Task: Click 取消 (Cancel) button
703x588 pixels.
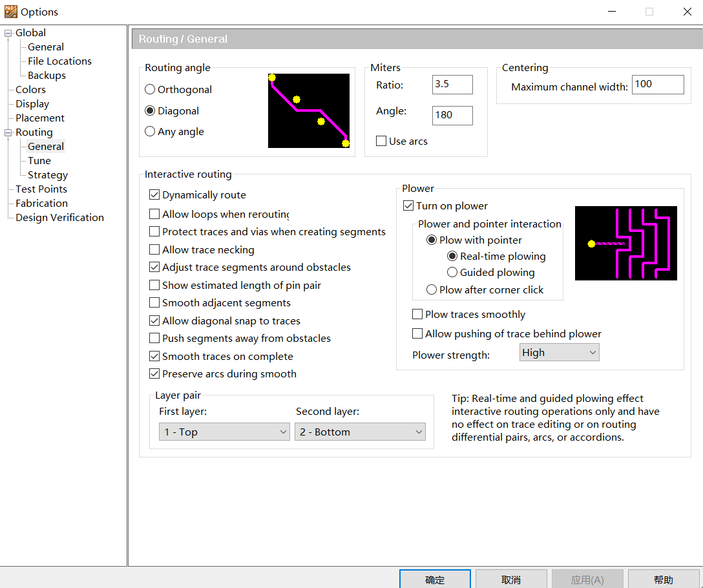Action: [x=511, y=580]
